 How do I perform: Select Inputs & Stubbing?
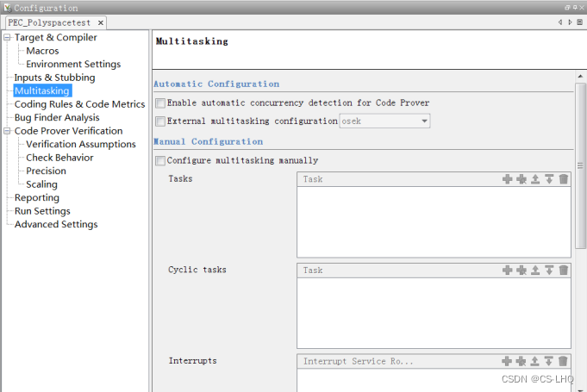tap(54, 78)
